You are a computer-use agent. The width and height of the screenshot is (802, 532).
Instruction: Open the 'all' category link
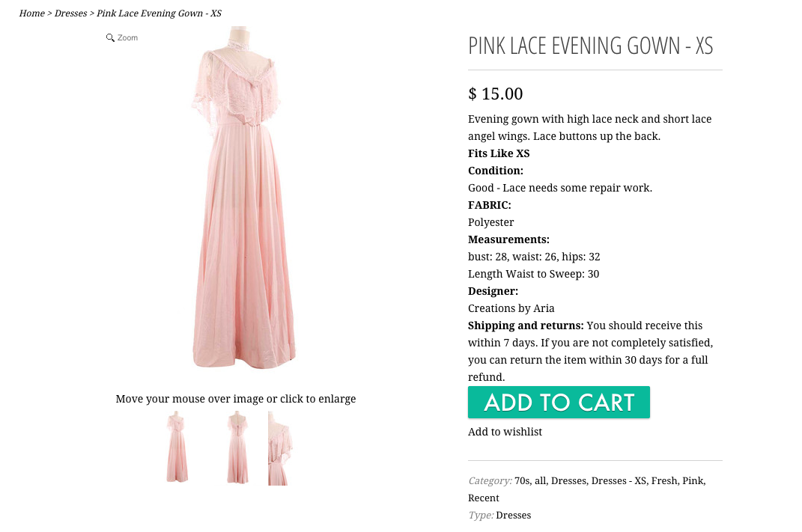(x=540, y=480)
